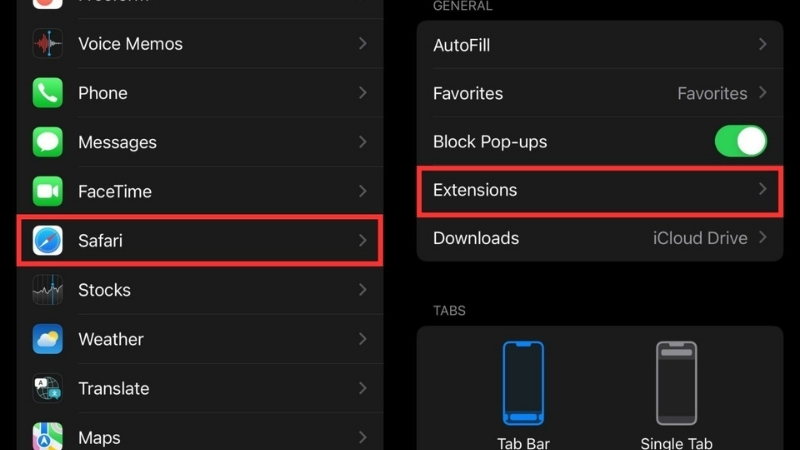Tap the Translate text label
Viewport: 800px width, 450px height.
(114, 389)
